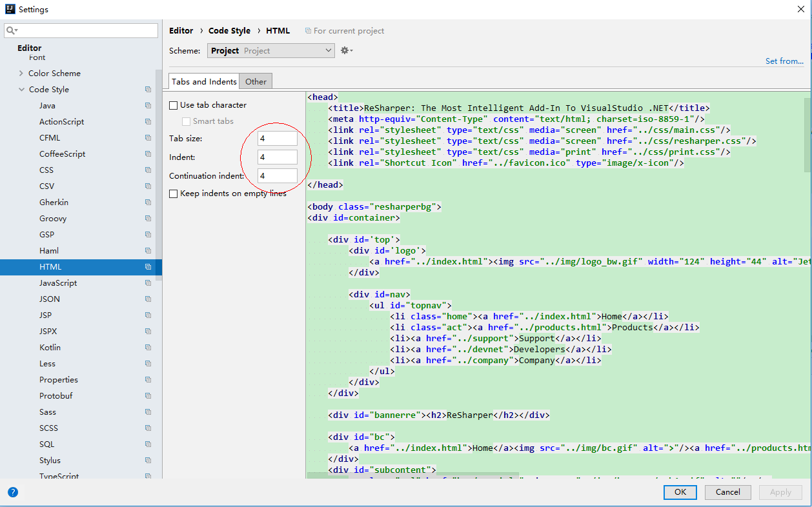This screenshot has width=812, height=507.
Task: Click the Cancel button
Action: pyautogui.click(x=728, y=492)
